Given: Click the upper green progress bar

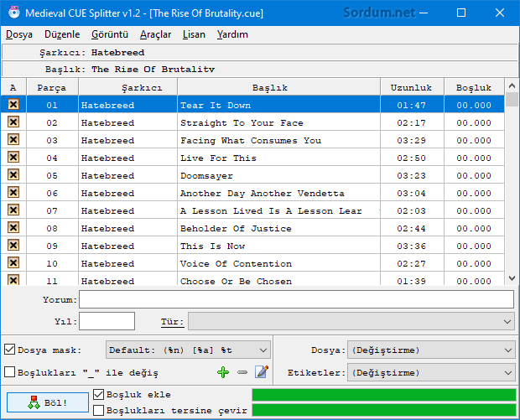Looking at the screenshot, I should click(x=383, y=395).
